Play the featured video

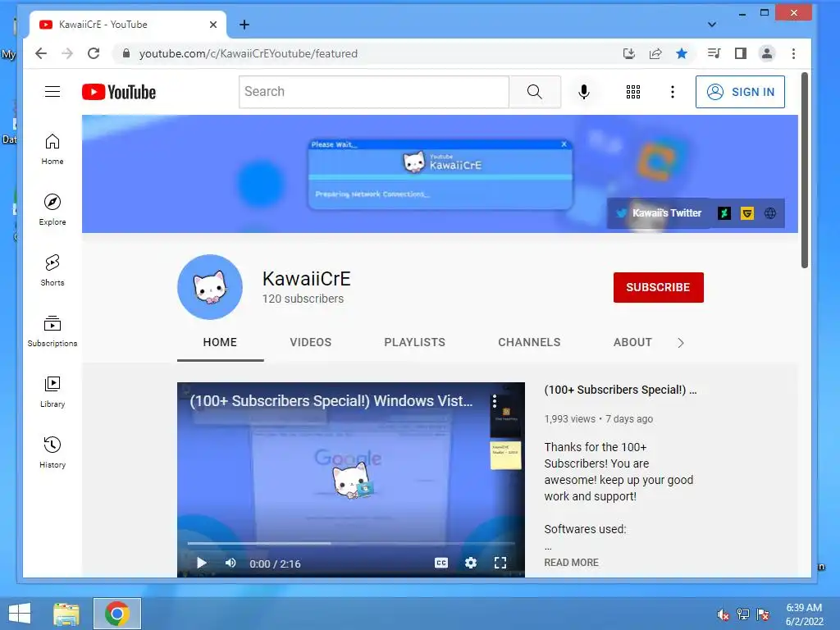pos(202,563)
